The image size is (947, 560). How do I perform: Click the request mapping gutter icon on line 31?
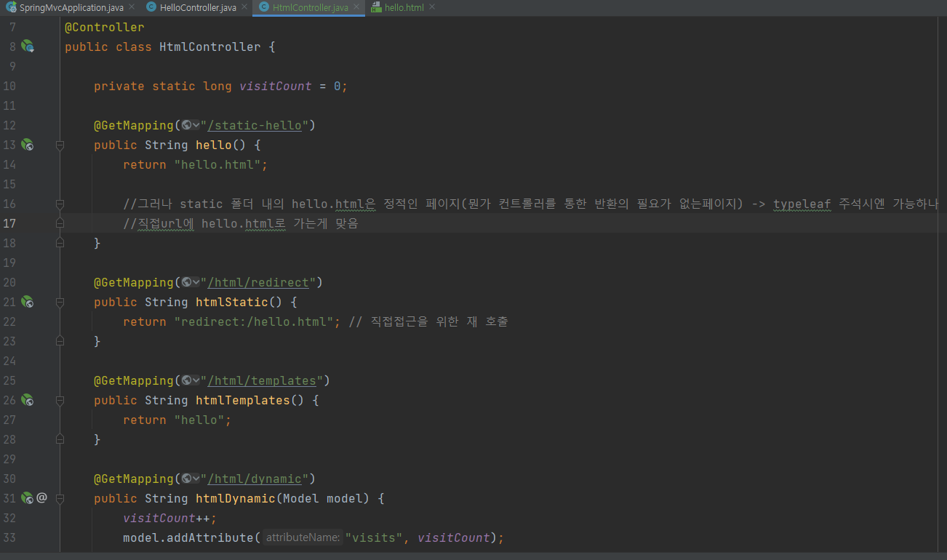(28, 498)
